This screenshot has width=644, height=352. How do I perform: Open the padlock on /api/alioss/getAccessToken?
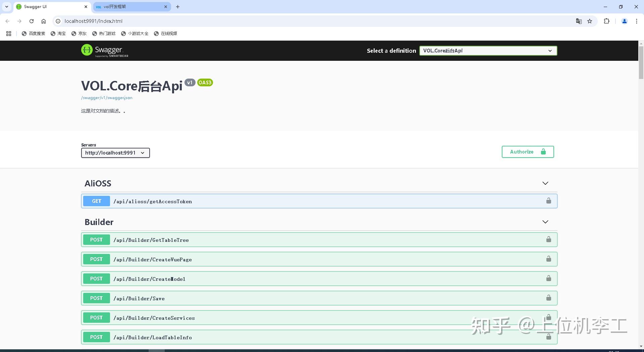(548, 201)
